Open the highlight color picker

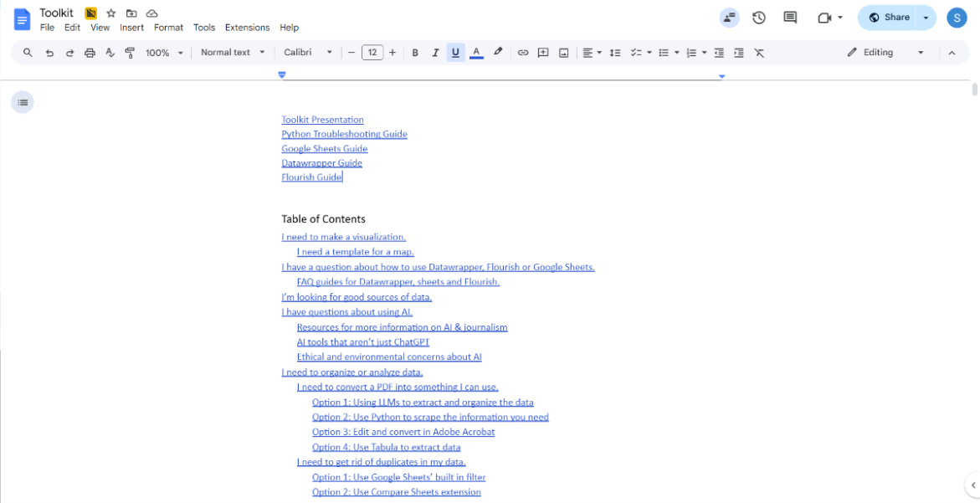pos(497,53)
